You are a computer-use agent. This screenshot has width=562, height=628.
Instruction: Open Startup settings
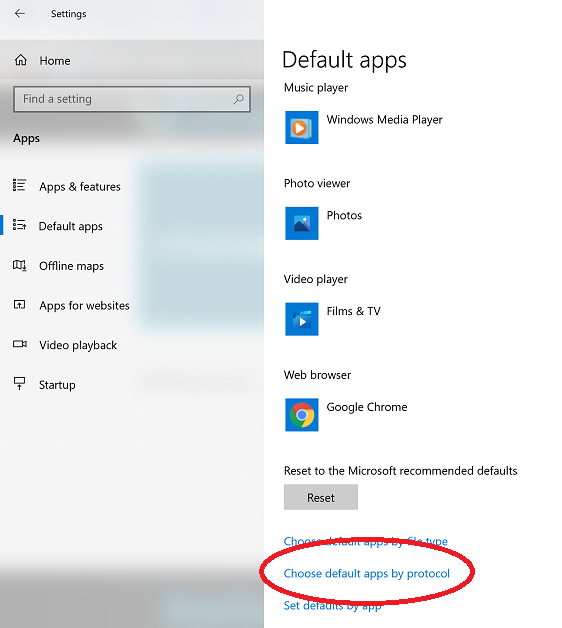coord(57,385)
